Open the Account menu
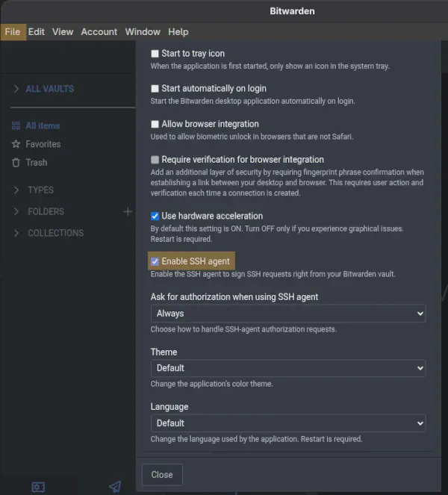This screenshot has height=495, width=448. click(x=99, y=32)
